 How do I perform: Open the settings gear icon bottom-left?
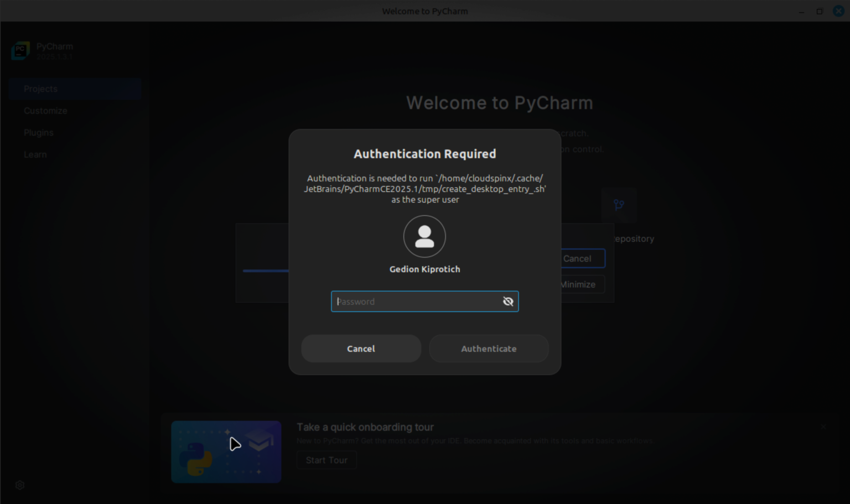(20, 485)
